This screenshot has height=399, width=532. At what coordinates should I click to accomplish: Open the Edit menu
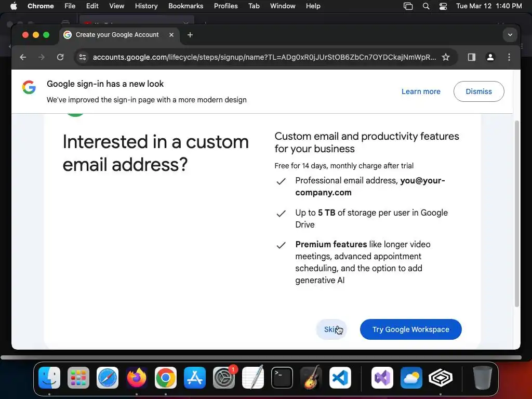[92, 6]
